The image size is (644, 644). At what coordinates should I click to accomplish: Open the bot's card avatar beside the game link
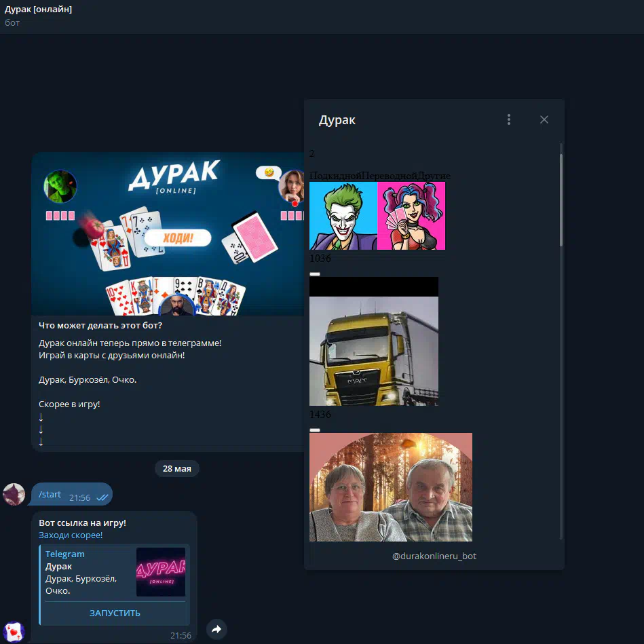coord(14,632)
